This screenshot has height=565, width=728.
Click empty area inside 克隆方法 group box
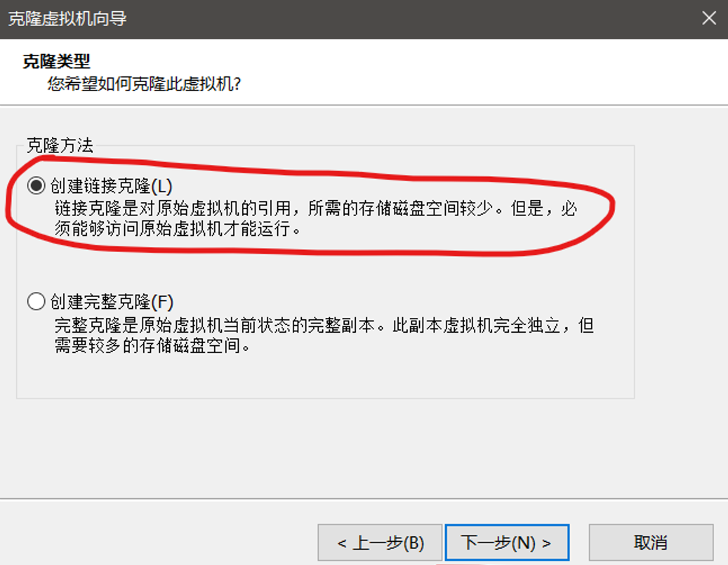[325, 371]
